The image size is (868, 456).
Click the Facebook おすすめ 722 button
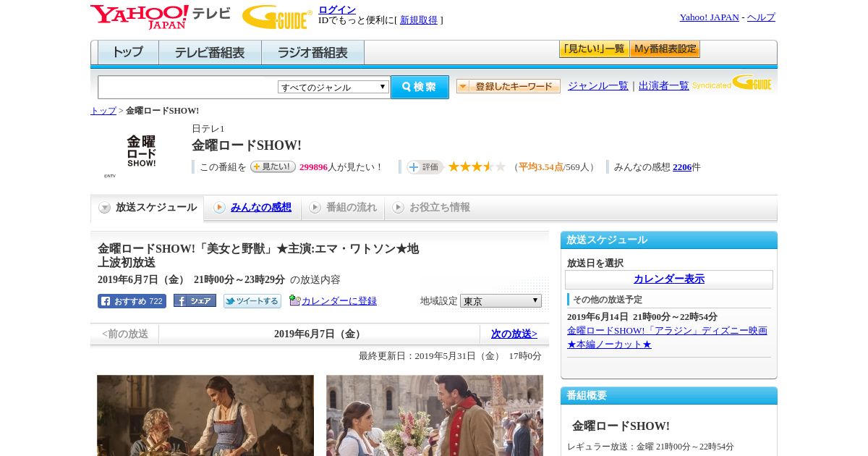(x=132, y=301)
